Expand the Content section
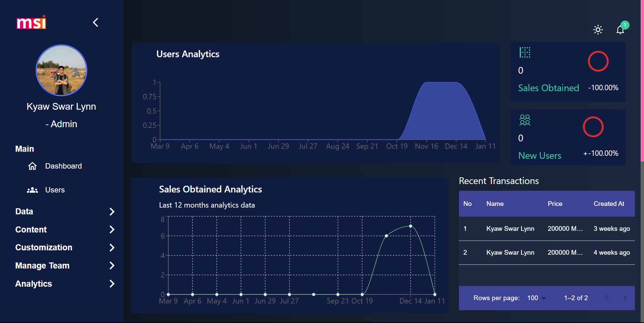The height and width of the screenshot is (323, 644). click(112, 229)
